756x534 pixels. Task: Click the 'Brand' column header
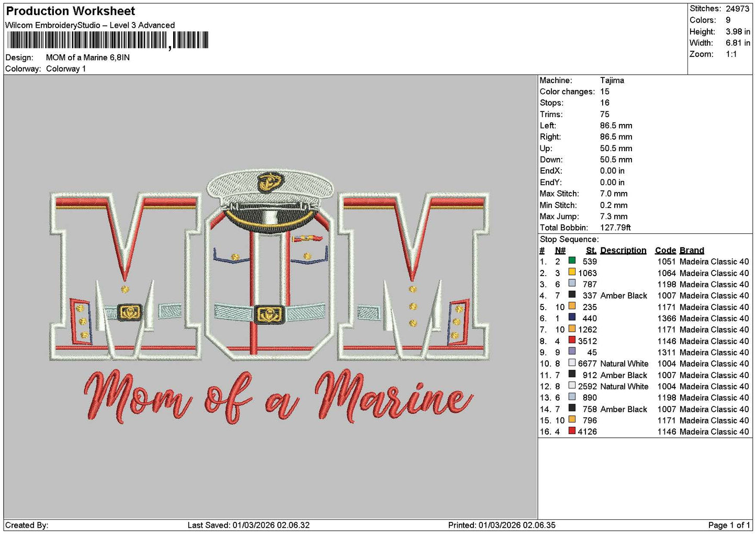click(x=692, y=251)
